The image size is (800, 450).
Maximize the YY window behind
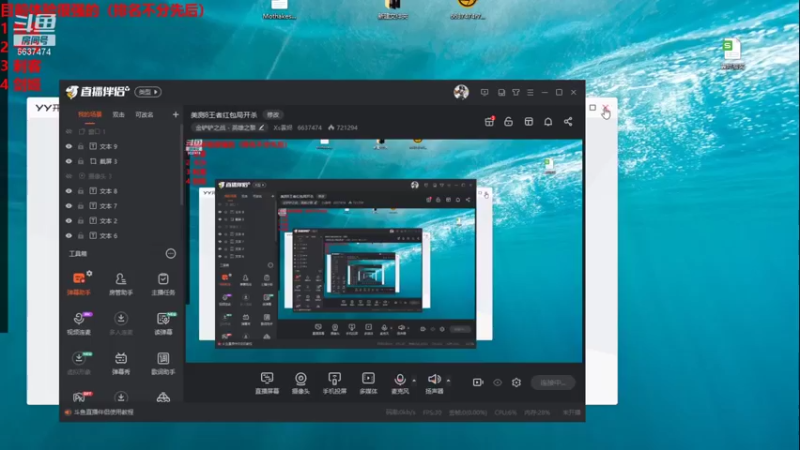[592, 108]
